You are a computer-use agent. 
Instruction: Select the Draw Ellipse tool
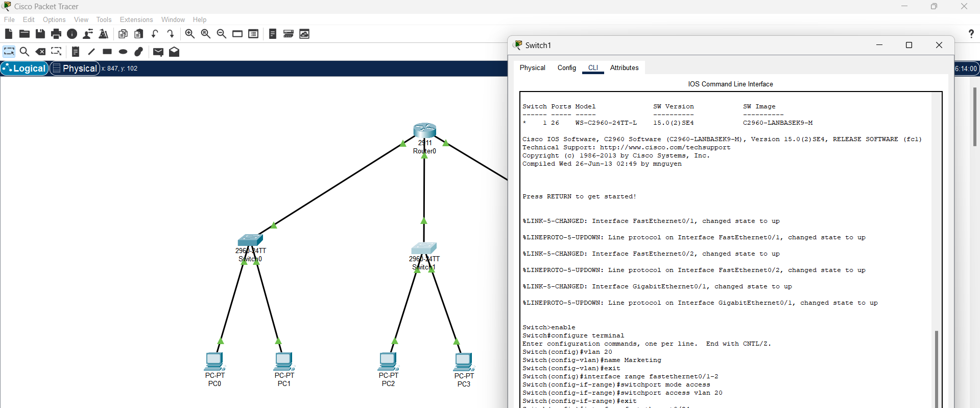123,52
